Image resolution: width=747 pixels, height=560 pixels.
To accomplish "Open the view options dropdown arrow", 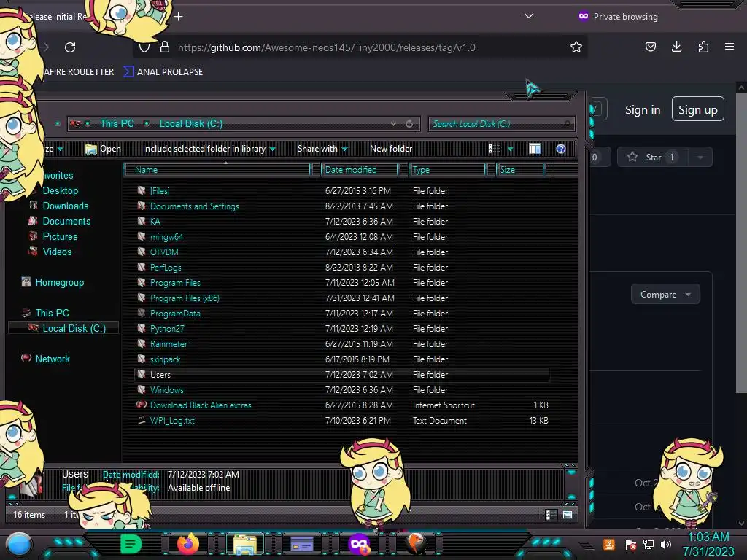I will tap(510, 149).
